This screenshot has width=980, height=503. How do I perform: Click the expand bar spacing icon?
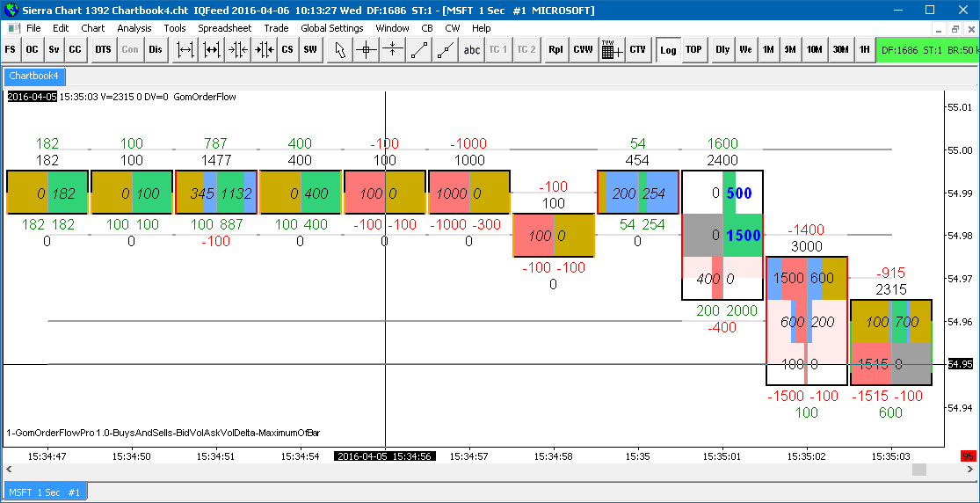tap(185, 50)
